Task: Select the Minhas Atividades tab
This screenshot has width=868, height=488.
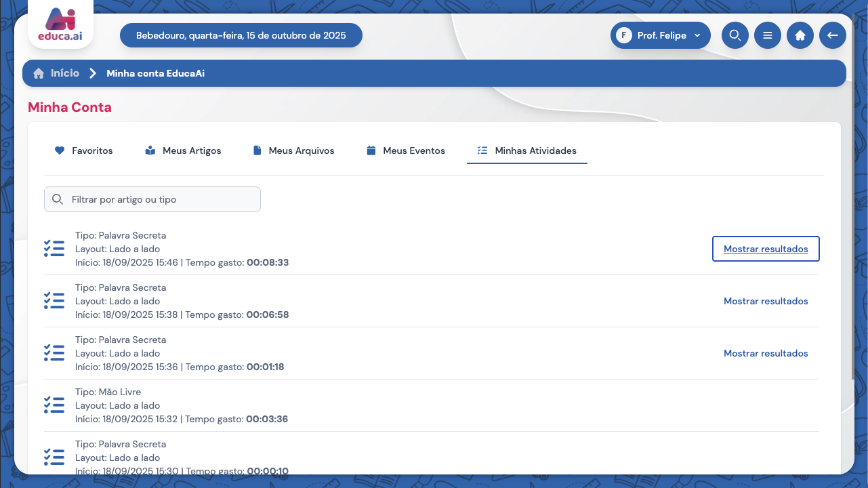Action: click(526, 150)
